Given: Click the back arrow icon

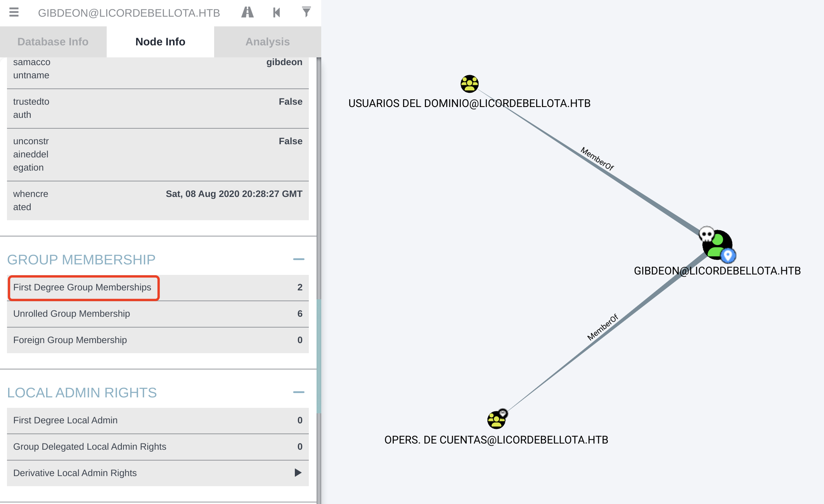Looking at the screenshot, I should click(276, 12).
